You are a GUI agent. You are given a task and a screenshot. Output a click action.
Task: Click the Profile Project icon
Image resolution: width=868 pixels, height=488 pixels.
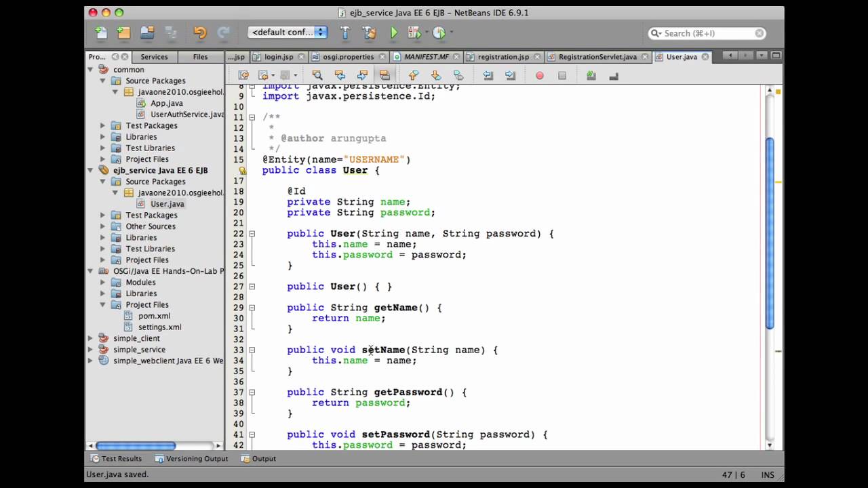438,32
